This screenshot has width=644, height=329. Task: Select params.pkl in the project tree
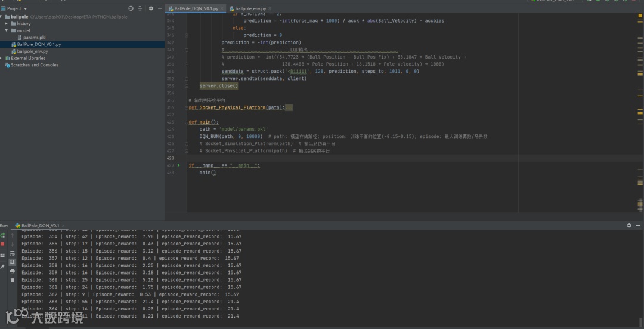pyautogui.click(x=34, y=37)
